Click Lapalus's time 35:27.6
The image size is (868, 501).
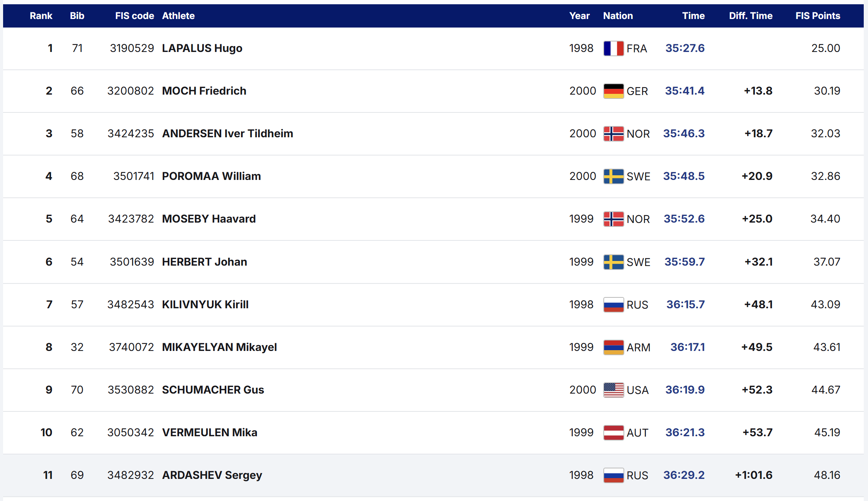click(685, 48)
